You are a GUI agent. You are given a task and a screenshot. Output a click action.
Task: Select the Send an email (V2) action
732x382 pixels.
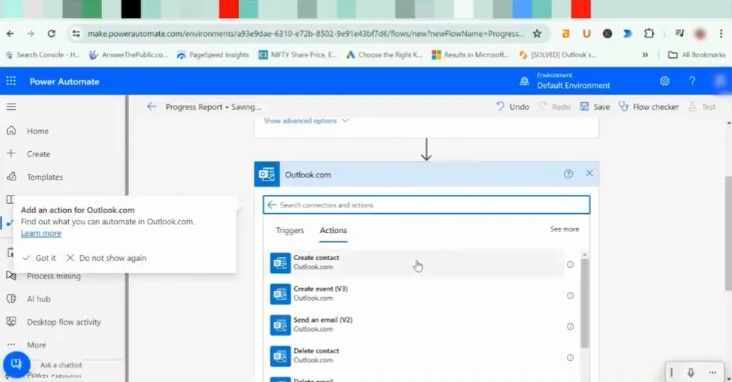click(415, 325)
